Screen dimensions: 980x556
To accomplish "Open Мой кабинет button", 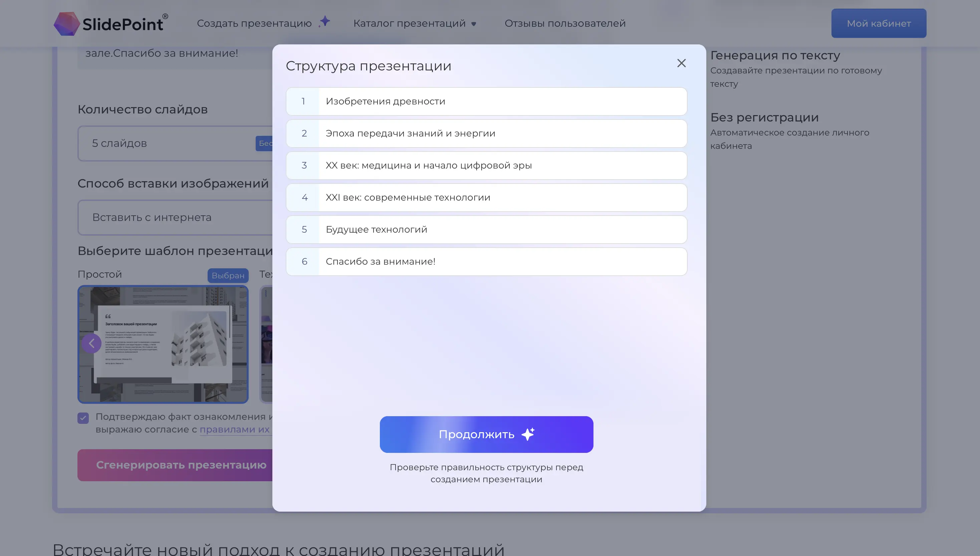I will [879, 23].
